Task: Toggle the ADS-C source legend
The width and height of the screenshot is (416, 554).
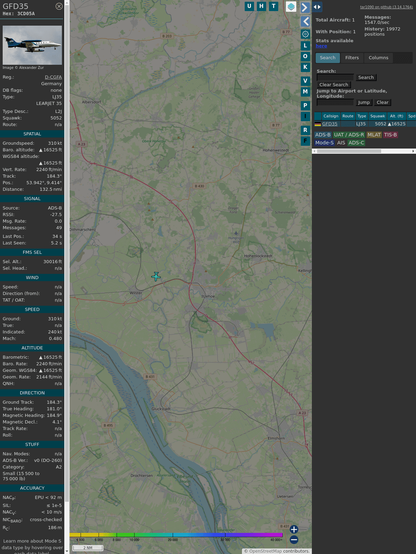Action: [x=356, y=143]
